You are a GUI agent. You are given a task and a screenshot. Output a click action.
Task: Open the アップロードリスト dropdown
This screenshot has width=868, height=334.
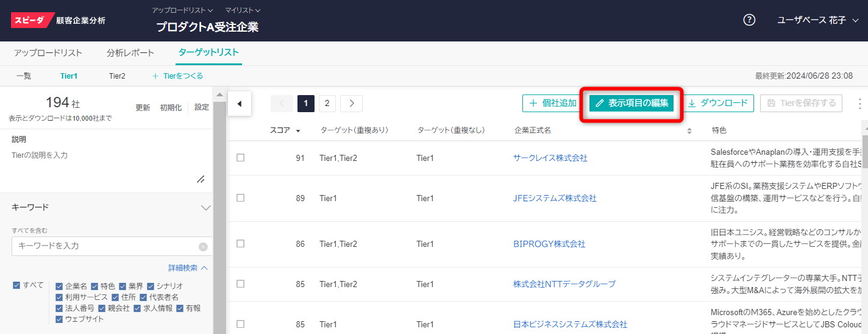(x=182, y=10)
